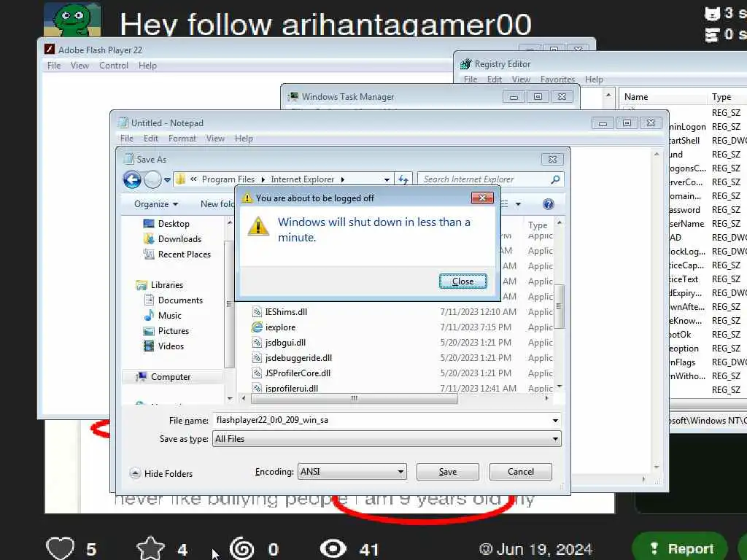Click Hide Folders arrow icon

pos(135,473)
